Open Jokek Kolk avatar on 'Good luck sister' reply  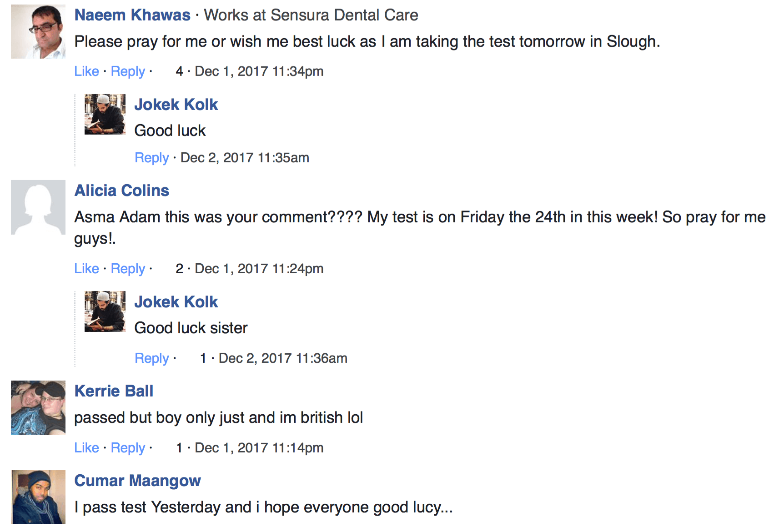coord(105,311)
